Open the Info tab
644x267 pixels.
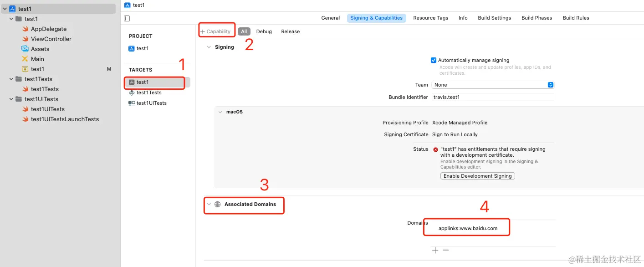(x=463, y=18)
